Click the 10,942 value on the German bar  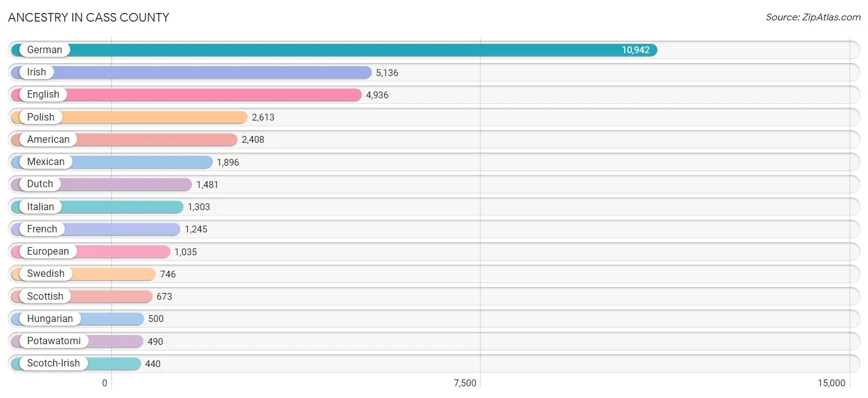pos(636,50)
